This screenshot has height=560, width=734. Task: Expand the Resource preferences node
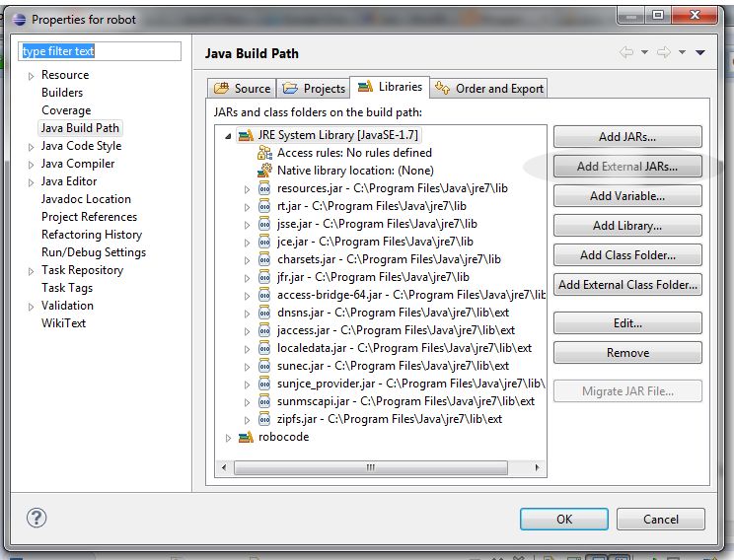tap(31, 76)
